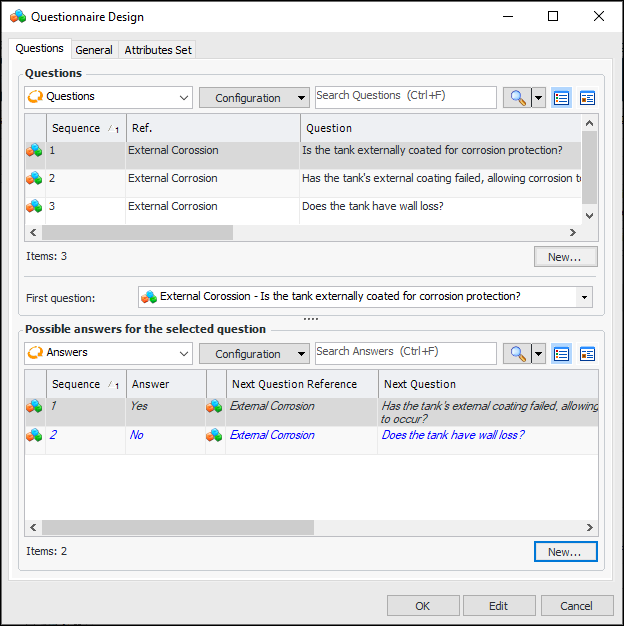This screenshot has width=624, height=626.
Task: Switch Questions panel to list view icon
Action: (561, 98)
